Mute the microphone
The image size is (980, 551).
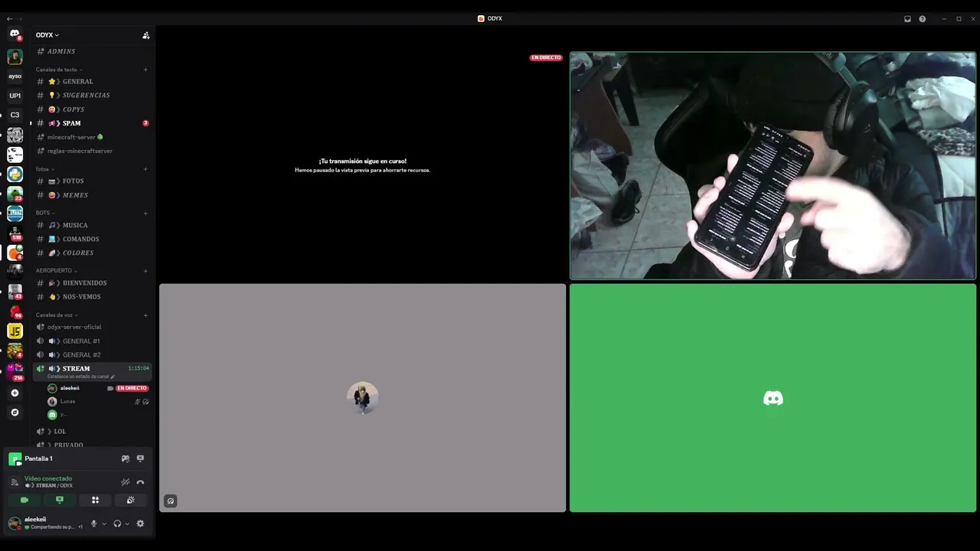[x=94, y=523]
